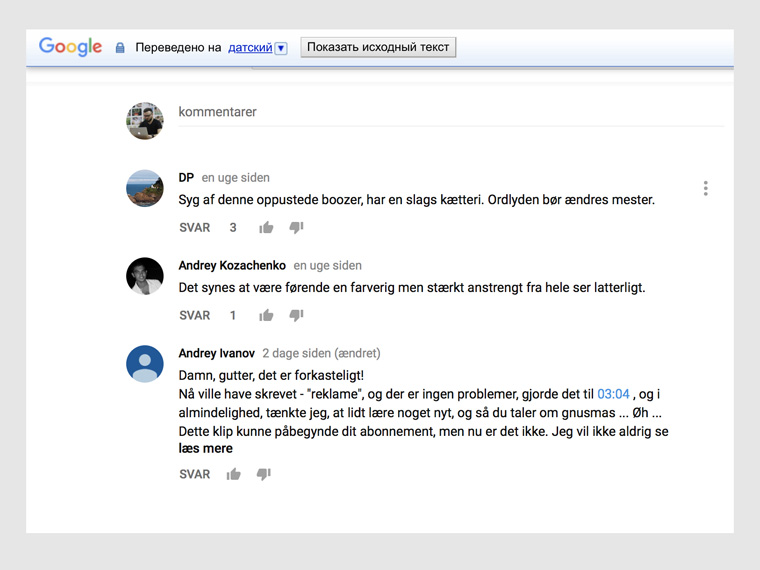Screen dimensions: 760x570
Task: Jump to timestamp 03:04 link
Action: click(613, 395)
